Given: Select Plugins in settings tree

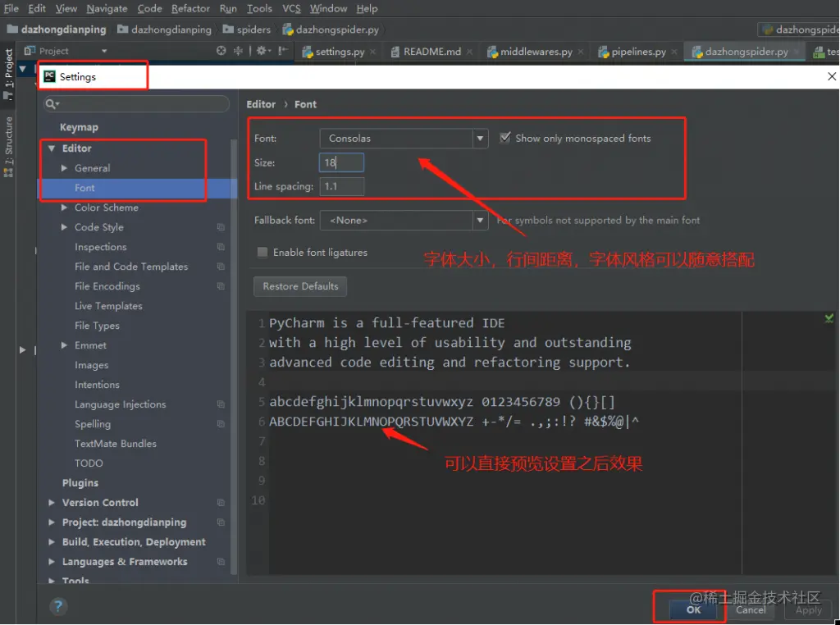Looking at the screenshot, I should click(x=80, y=483).
